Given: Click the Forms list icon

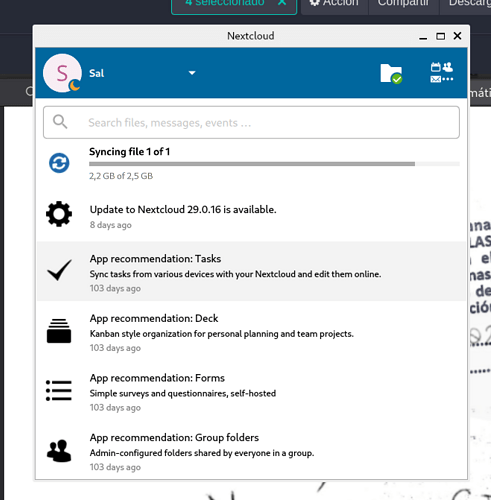Looking at the screenshot, I should pyautogui.click(x=59, y=390).
